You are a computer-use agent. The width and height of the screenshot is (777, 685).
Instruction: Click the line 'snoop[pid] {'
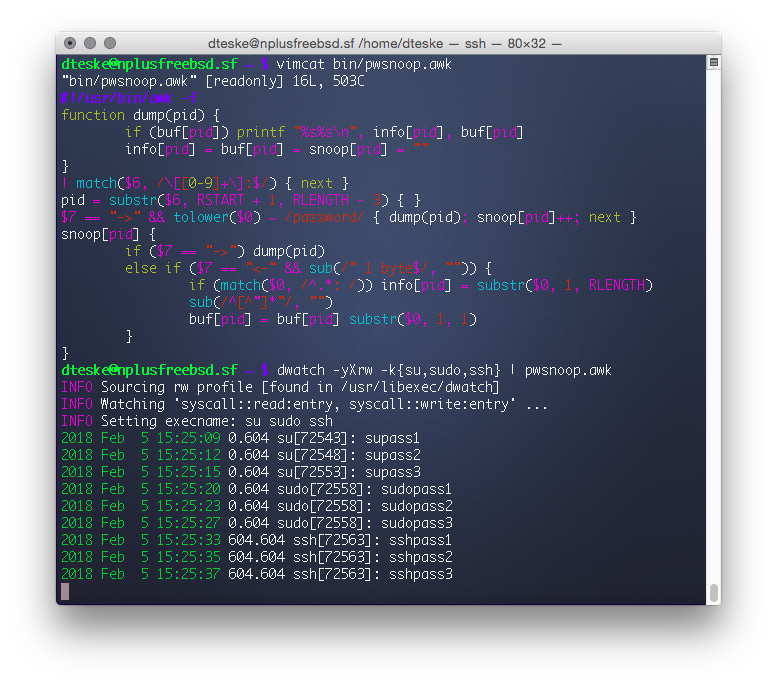109,234
